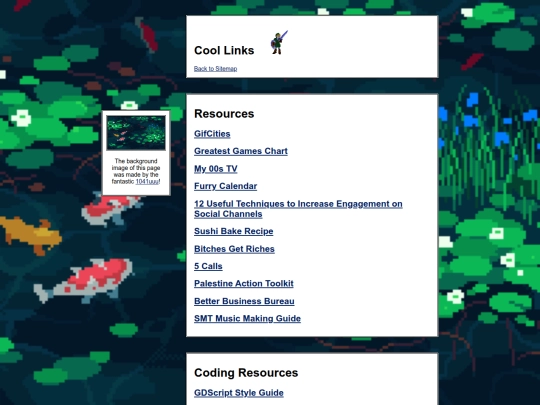This screenshot has width=540, height=405.
Task: Open the SMT Music Making Guide link
Action: coord(247,318)
